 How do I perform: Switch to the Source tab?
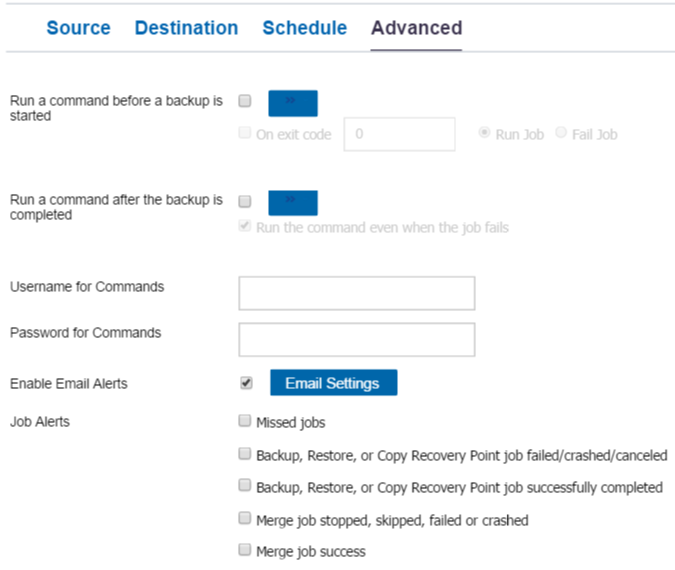78,28
